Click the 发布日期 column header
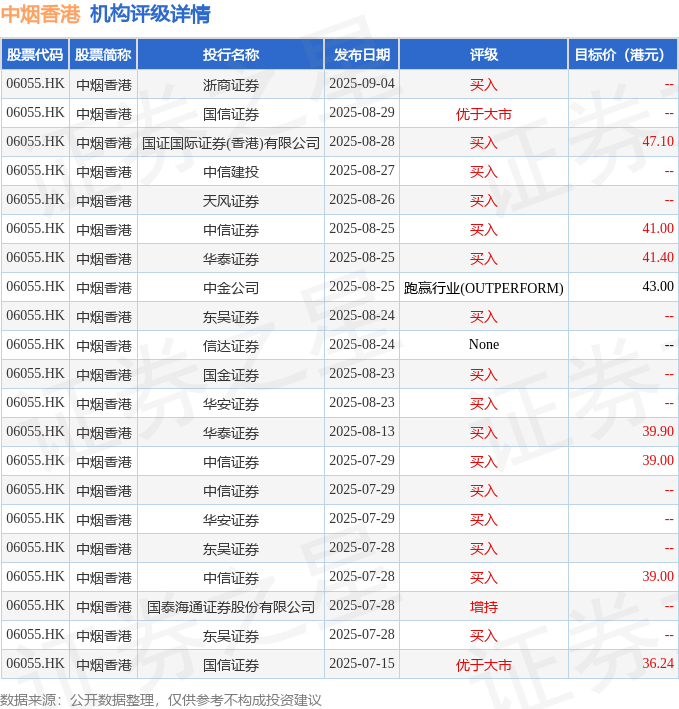This screenshot has height=709, width=679. (x=362, y=55)
